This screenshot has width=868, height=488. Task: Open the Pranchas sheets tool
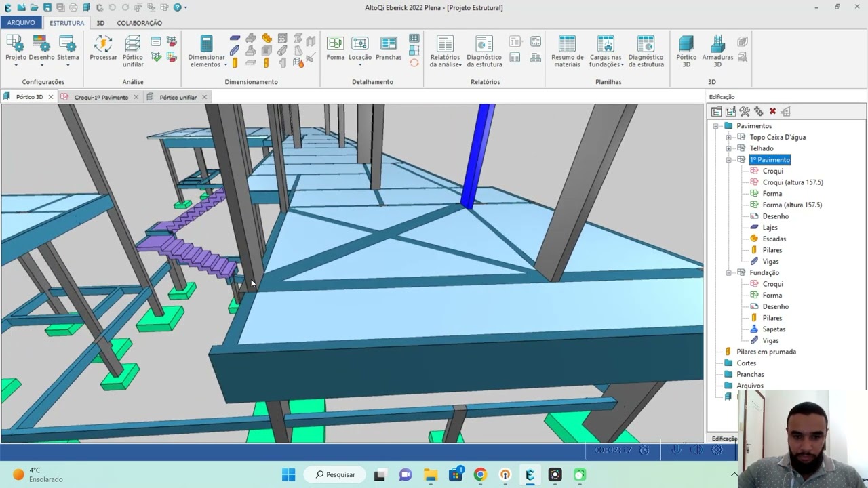click(389, 49)
